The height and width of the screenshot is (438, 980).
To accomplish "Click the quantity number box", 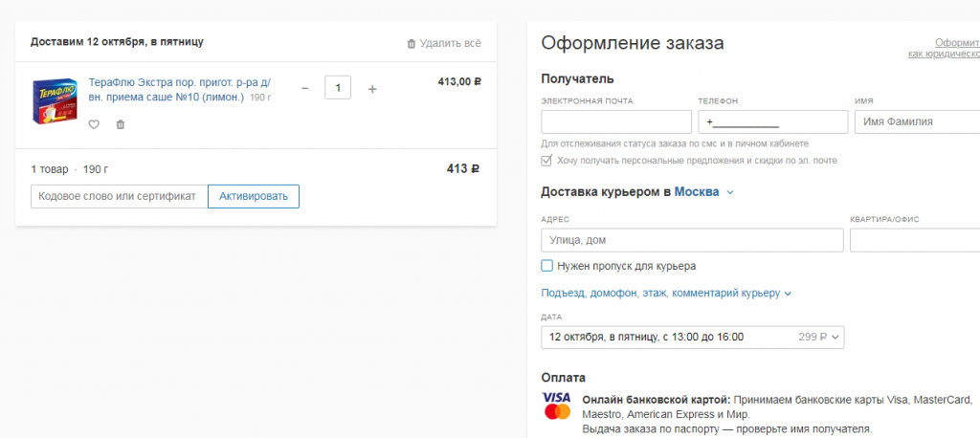I will pos(338,88).
